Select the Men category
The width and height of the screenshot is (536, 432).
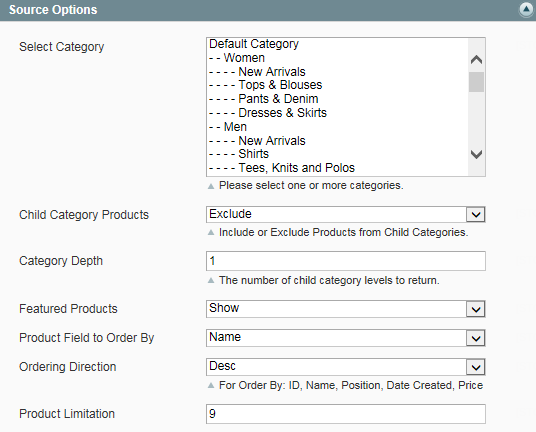(337, 127)
